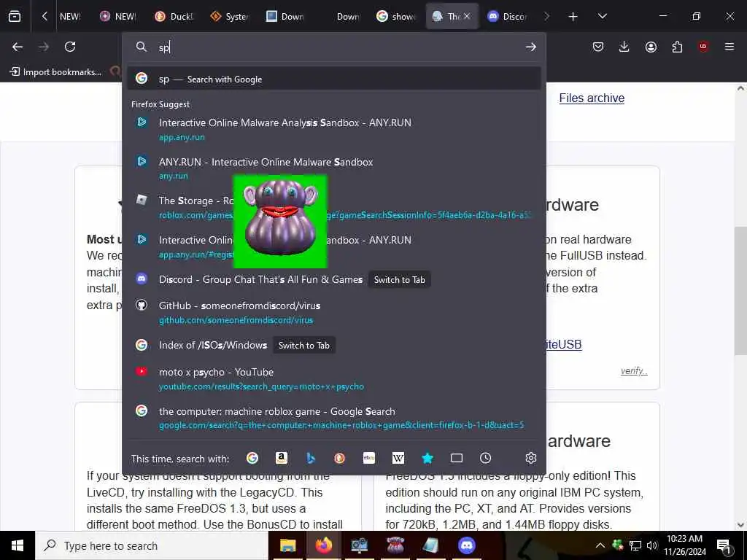This screenshot has height=560, width=747.
Task: Search bookmarks with the star icon
Action: click(x=427, y=458)
